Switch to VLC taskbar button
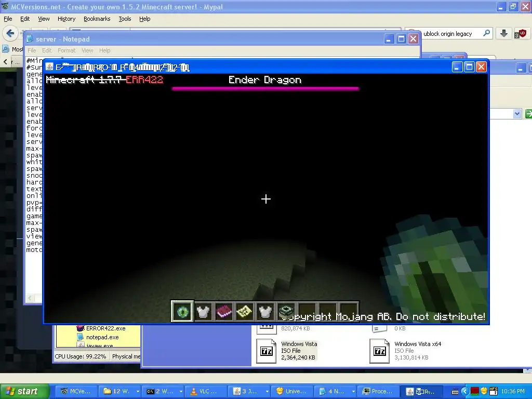 206,391
